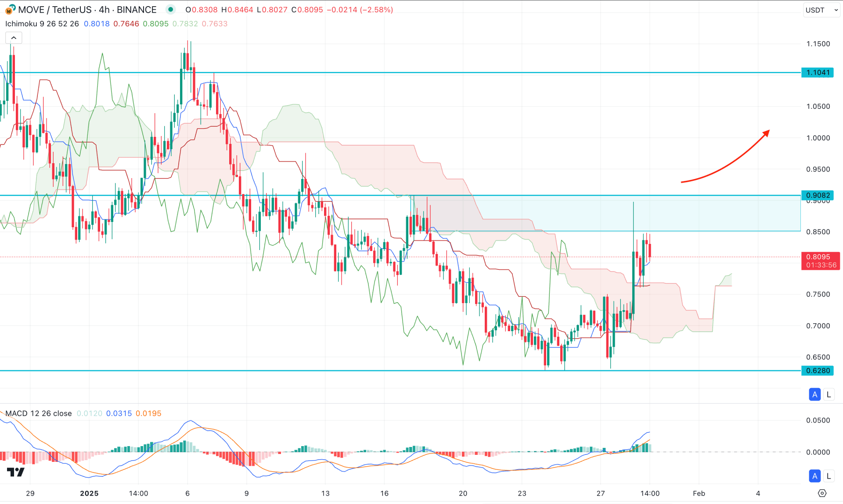The width and height of the screenshot is (843, 504).
Task: Click the MACD value 0.0315
Action: point(119,413)
